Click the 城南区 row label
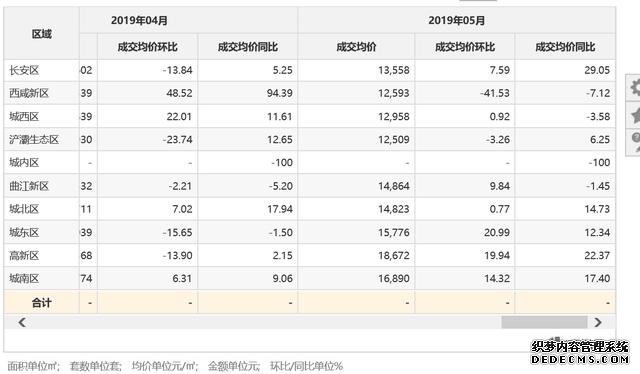The width and height of the screenshot is (640, 374). [24, 278]
